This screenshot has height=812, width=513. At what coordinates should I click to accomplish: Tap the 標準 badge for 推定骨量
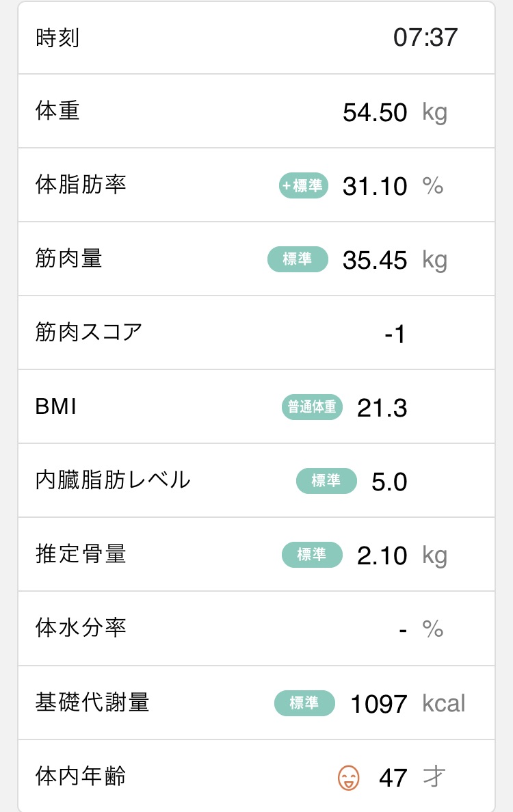(312, 555)
